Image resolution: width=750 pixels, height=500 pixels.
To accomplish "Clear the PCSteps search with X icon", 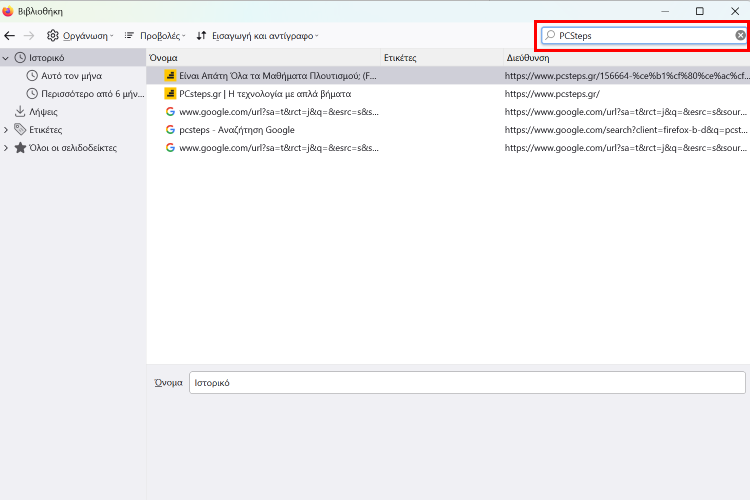I will (x=740, y=35).
